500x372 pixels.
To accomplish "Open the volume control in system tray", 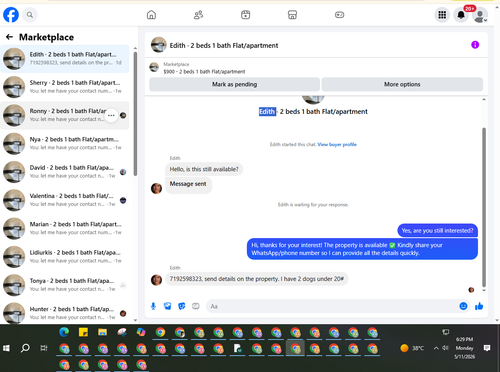I will click(x=445, y=348).
